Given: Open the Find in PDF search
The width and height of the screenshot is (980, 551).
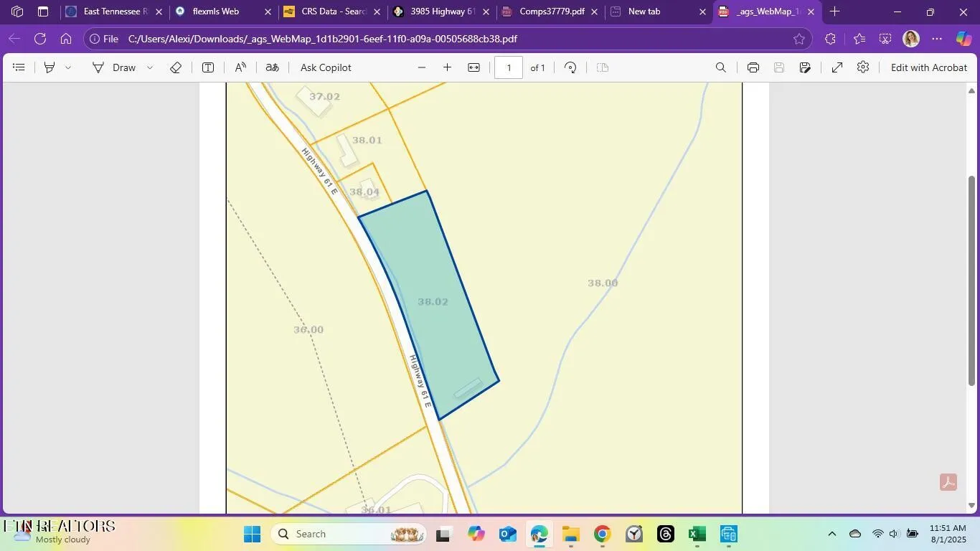Looking at the screenshot, I should (721, 67).
